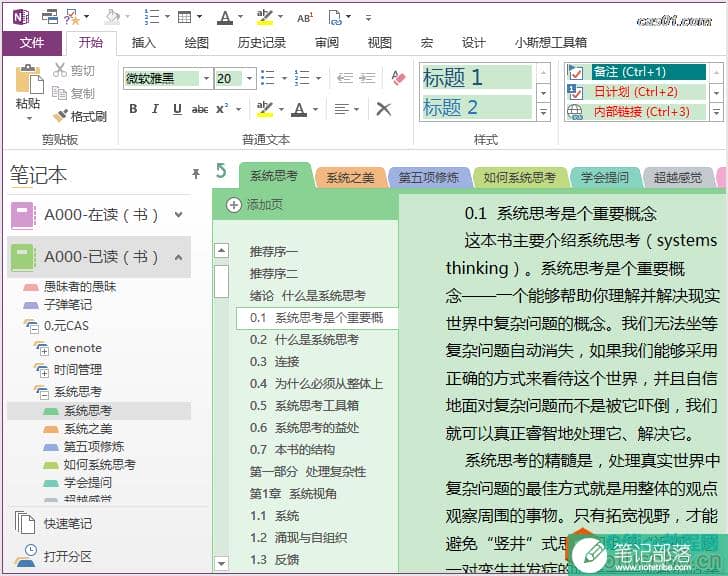728x576 pixels.
Task: Click the delete X icon in ribbon
Action: click(384, 109)
